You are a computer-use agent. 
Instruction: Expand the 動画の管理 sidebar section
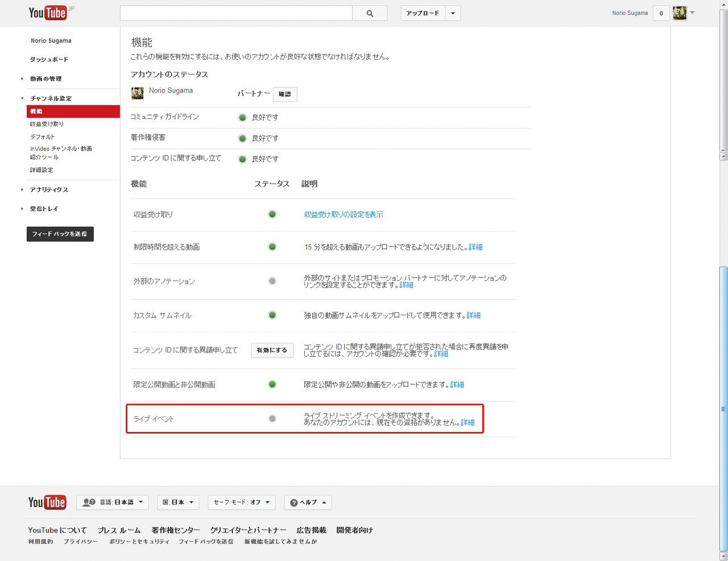(x=45, y=79)
